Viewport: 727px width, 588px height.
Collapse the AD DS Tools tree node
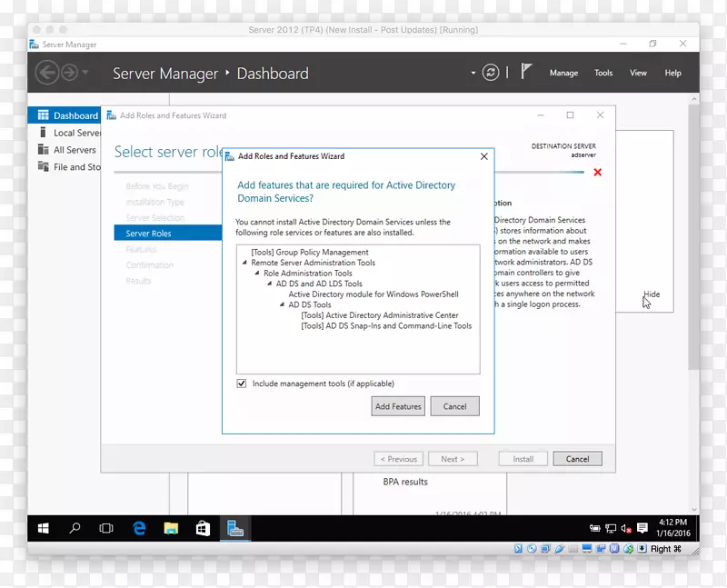pos(283,304)
